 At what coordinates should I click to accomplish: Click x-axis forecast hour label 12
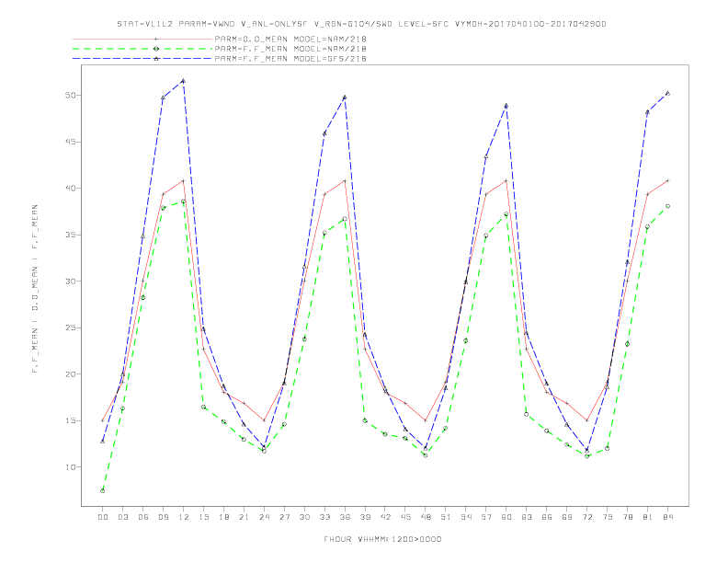[x=184, y=517]
